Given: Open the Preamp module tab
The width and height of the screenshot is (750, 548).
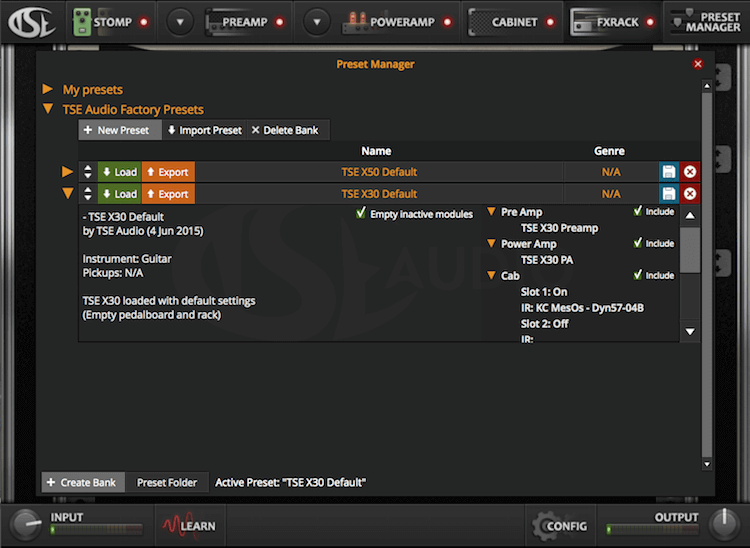Looking at the screenshot, I should point(237,22).
